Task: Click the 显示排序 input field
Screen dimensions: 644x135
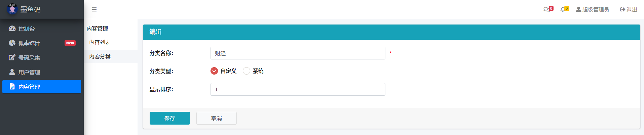Action: [x=298, y=89]
